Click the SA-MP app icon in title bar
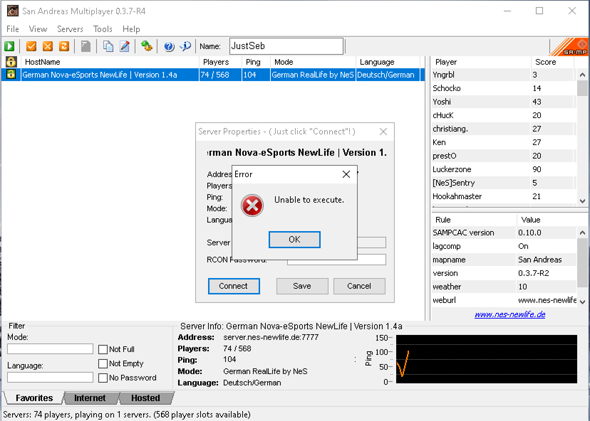 click(x=13, y=11)
